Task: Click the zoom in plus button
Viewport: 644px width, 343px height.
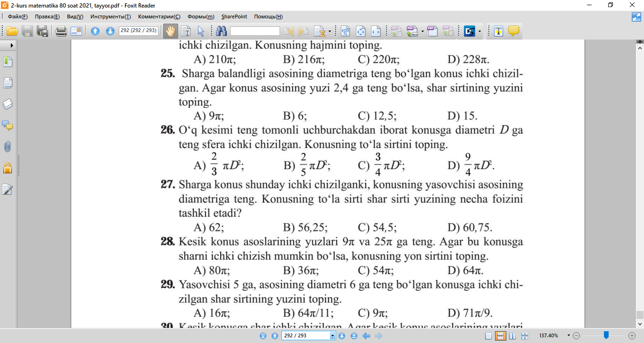Action: (632, 335)
